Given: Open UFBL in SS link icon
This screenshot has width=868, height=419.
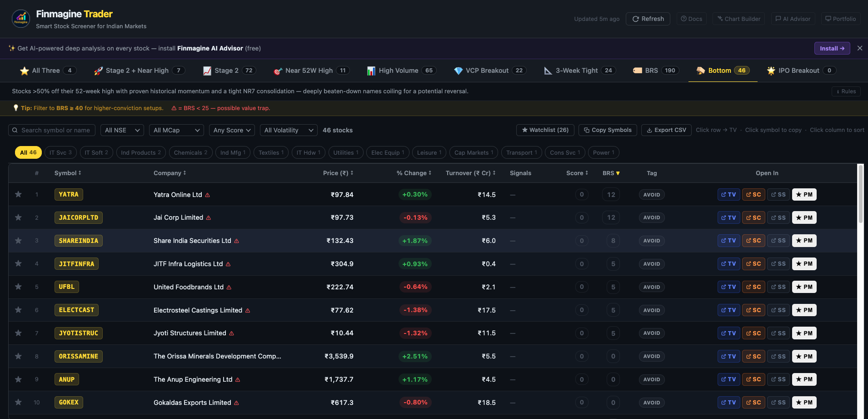Looking at the screenshot, I should pos(778,287).
